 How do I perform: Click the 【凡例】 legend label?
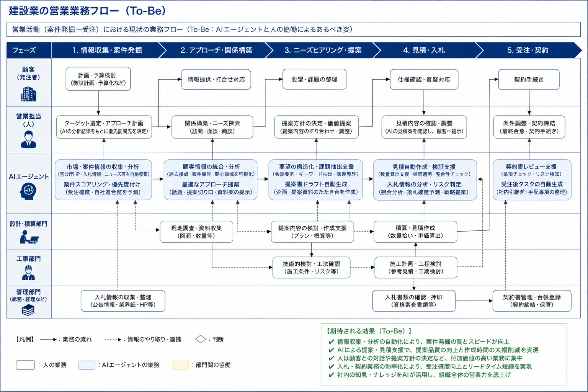click(25, 339)
